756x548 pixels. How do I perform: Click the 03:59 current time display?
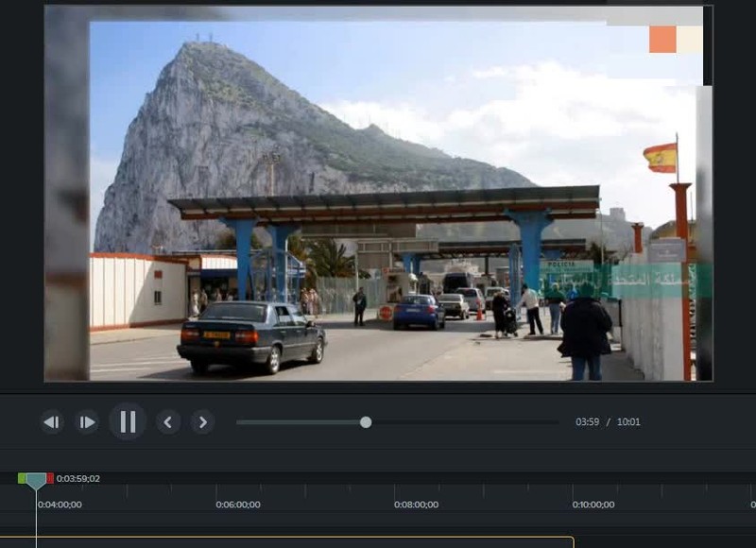587,422
